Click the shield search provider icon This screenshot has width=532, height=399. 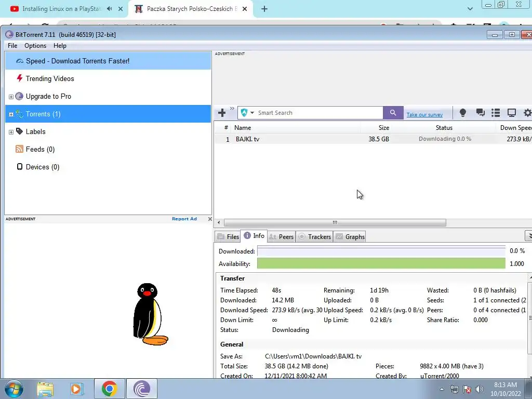(x=244, y=113)
